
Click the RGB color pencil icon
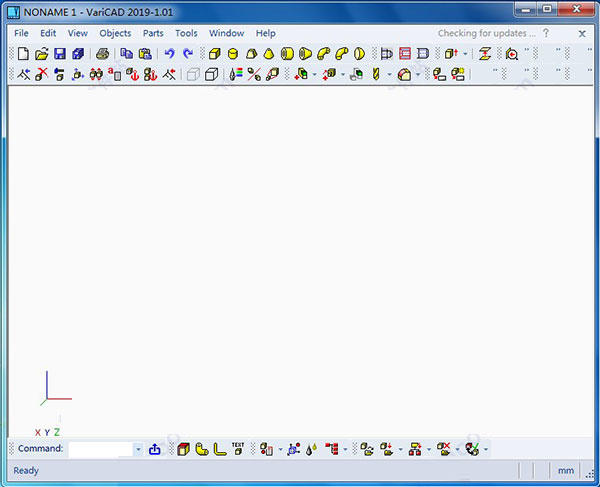[236, 74]
